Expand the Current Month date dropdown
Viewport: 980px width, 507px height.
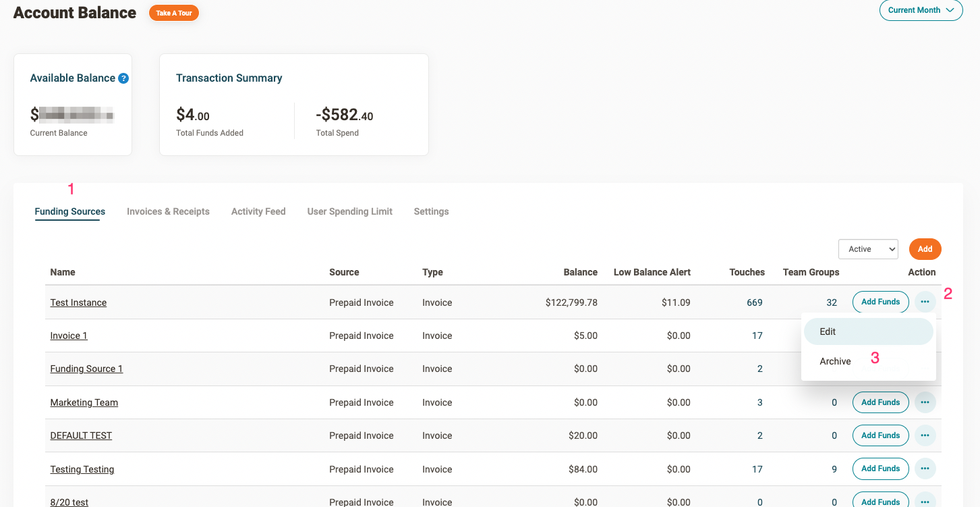point(921,10)
